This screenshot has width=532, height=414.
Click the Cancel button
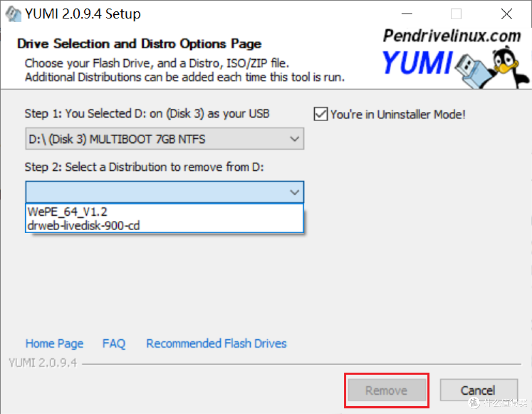point(478,390)
